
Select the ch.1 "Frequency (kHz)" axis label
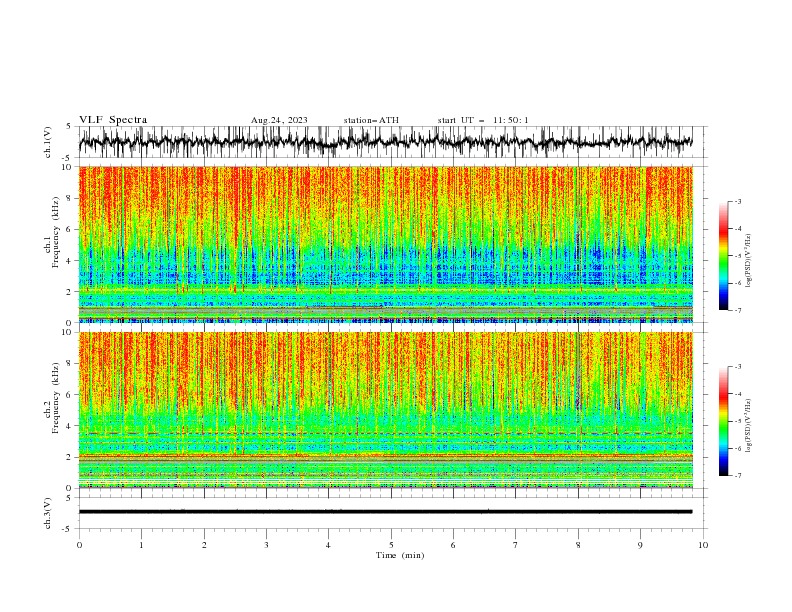[x=56, y=232]
